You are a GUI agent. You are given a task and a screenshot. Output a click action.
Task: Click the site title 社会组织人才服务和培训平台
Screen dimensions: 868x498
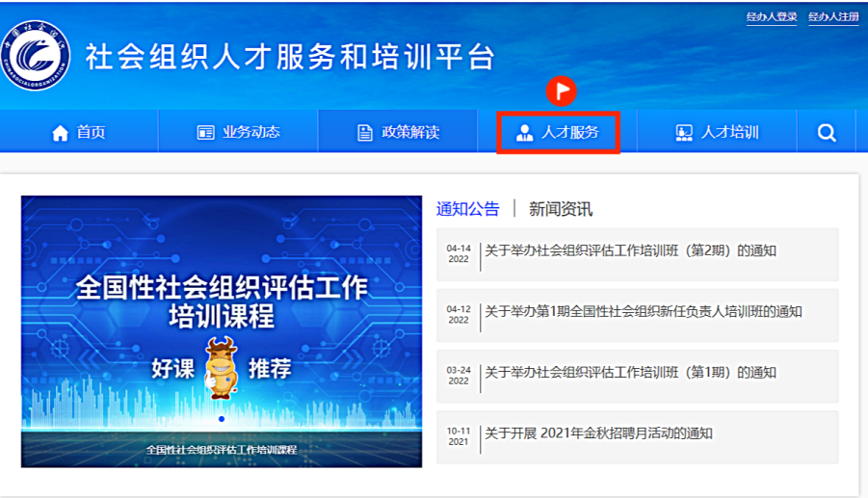[290, 57]
